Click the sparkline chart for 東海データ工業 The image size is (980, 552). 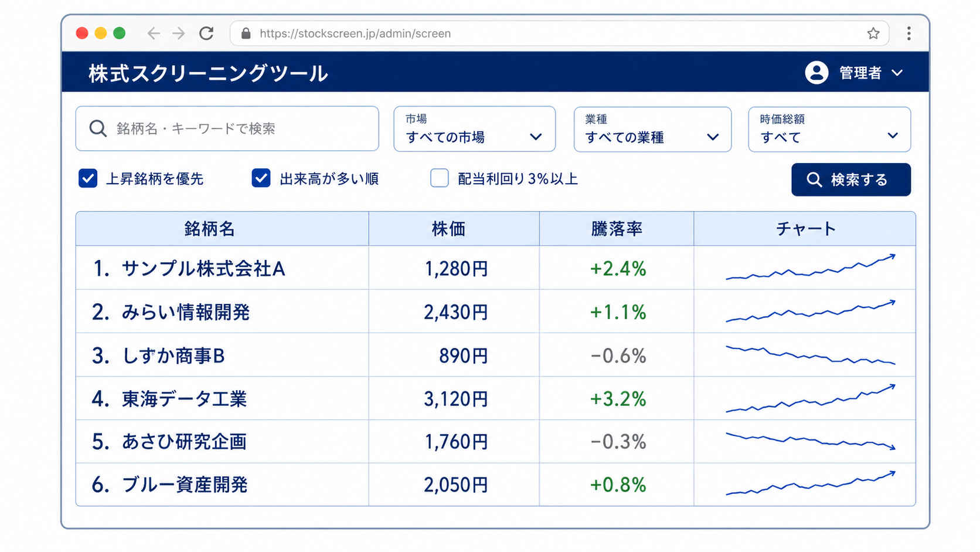811,398
